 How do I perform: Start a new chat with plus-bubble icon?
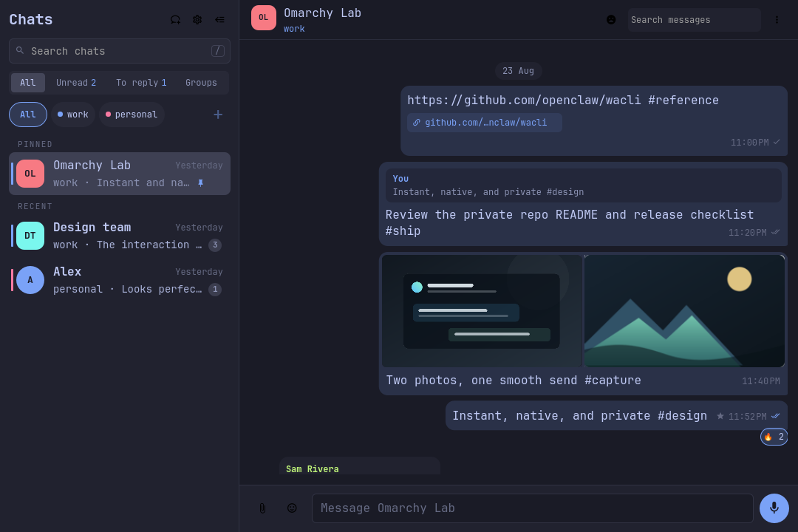(175, 20)
